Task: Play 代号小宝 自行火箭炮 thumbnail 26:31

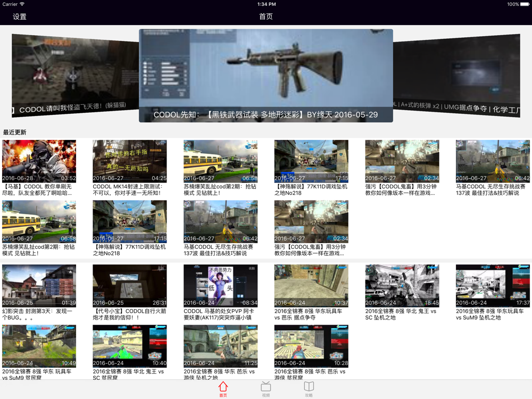Action: pos(130,286)
